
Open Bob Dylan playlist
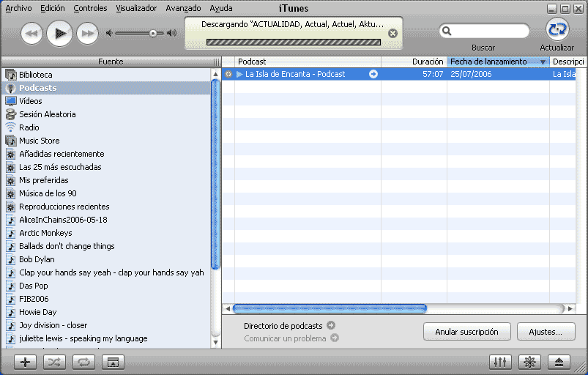click(106, 259)
